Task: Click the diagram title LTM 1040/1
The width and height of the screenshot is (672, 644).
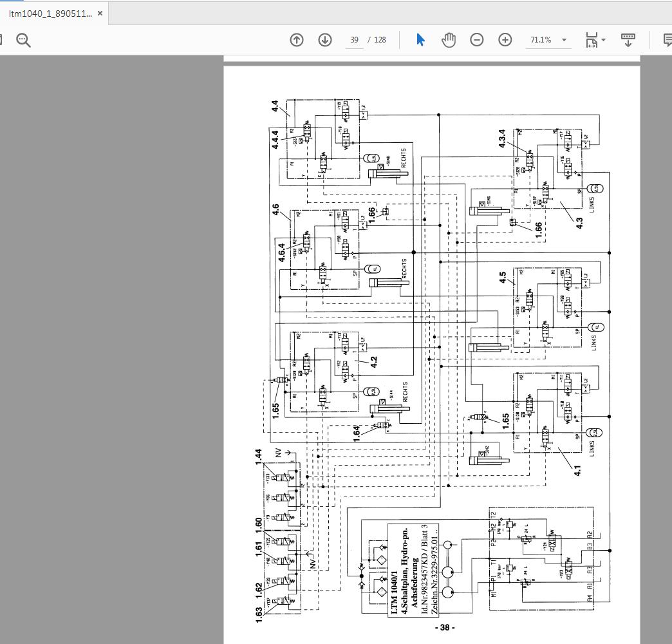Action: (x=394, y=592)
